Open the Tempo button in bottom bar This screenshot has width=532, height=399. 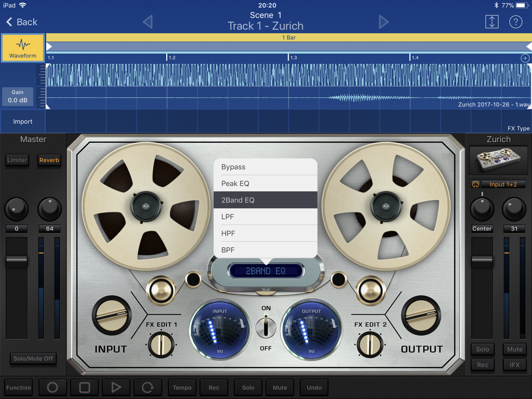pyautogui.click(x=182, y=388)
